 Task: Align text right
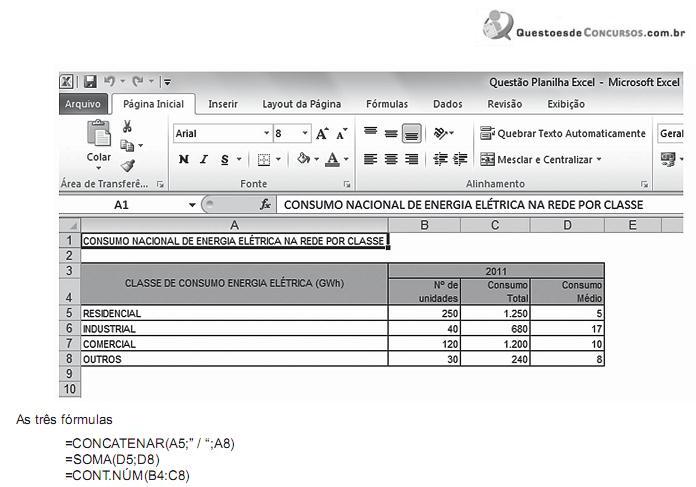pos(411,159)
